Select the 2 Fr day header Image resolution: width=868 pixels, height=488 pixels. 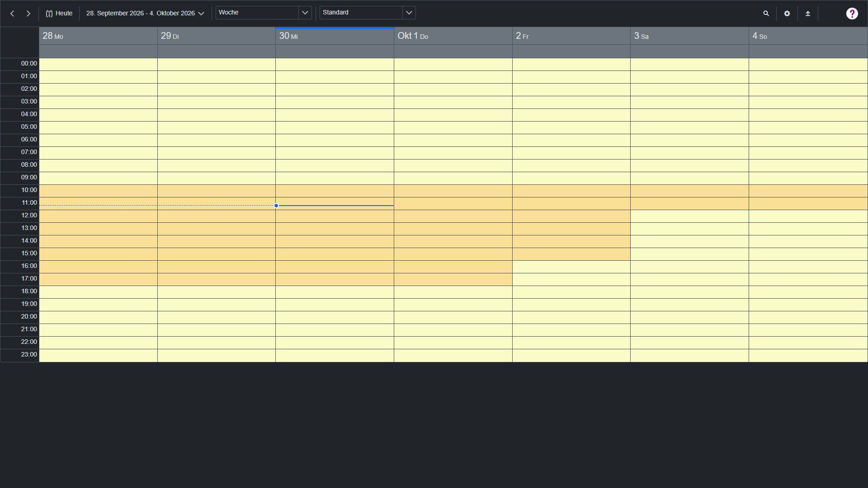pos(571,36)
